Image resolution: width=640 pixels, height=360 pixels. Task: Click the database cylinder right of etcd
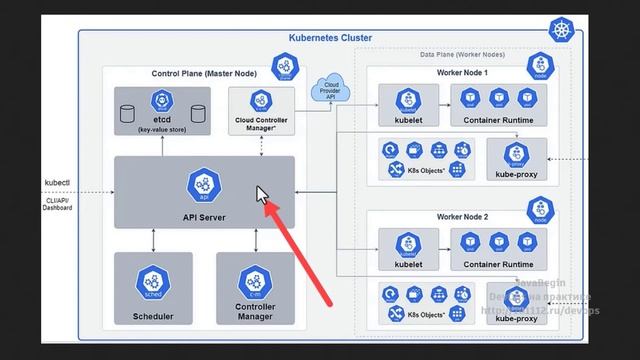198,114
